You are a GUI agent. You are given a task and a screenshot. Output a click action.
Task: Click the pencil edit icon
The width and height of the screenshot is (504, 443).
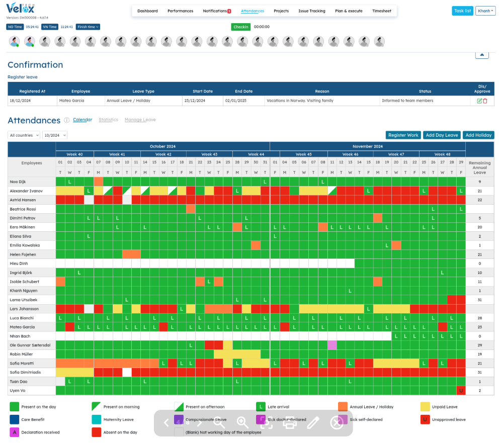313,423
